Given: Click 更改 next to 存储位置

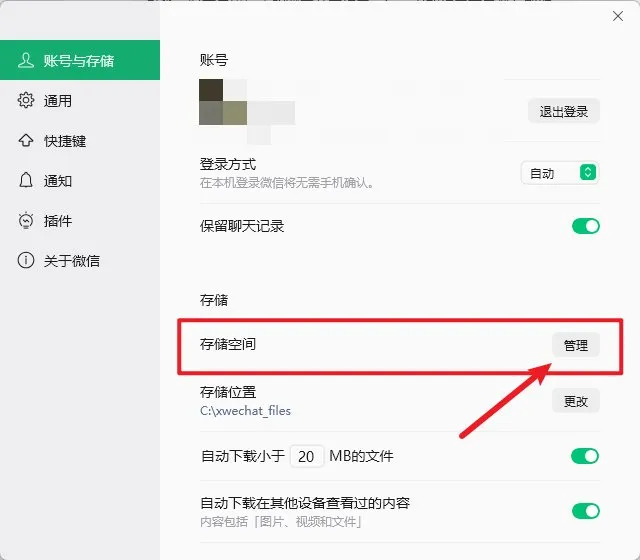Looking at the screenshot, I should coord(576,401).
